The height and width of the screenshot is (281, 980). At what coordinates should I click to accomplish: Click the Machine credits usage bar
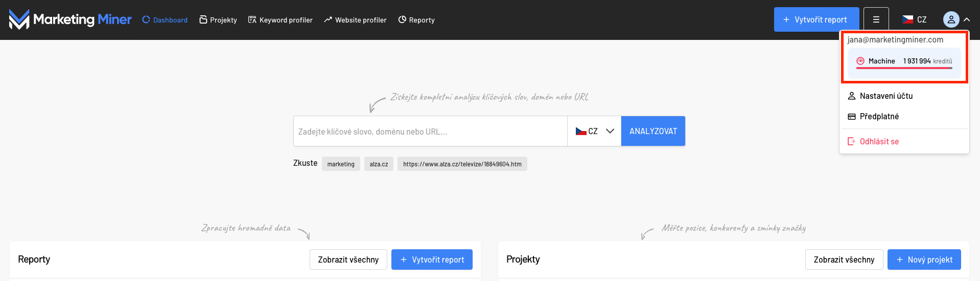[x=904, y=68]
